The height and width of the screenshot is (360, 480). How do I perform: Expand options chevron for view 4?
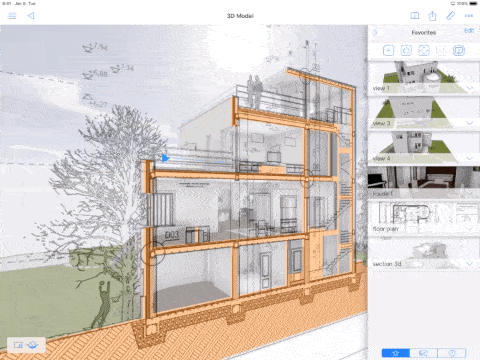470,158
